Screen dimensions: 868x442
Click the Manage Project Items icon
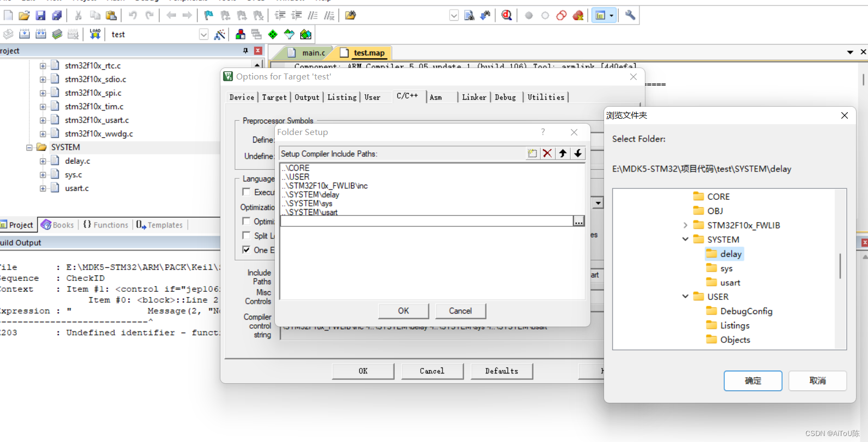click(x=241, y=34)
